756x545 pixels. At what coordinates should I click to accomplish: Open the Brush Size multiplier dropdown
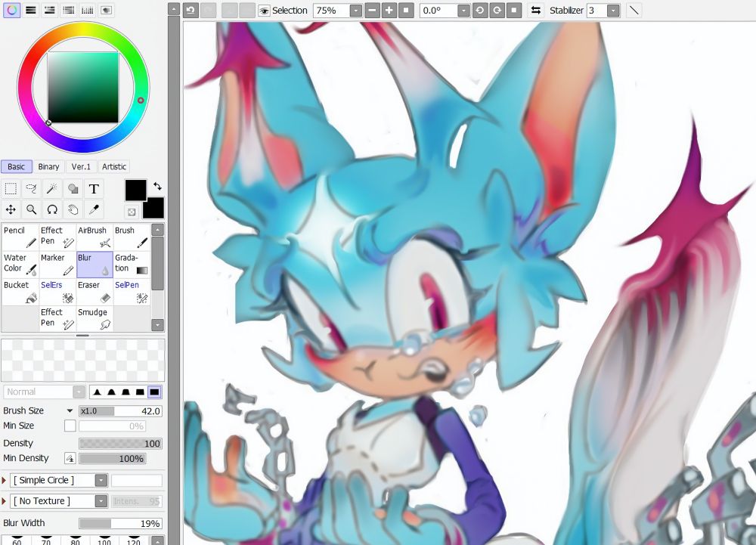click(70, 411)
